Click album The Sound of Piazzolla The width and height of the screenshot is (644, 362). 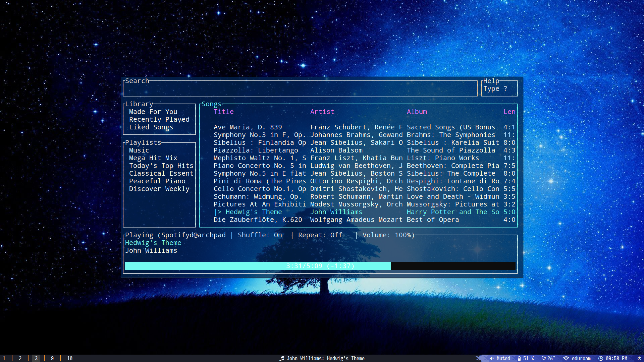[451, 150]
